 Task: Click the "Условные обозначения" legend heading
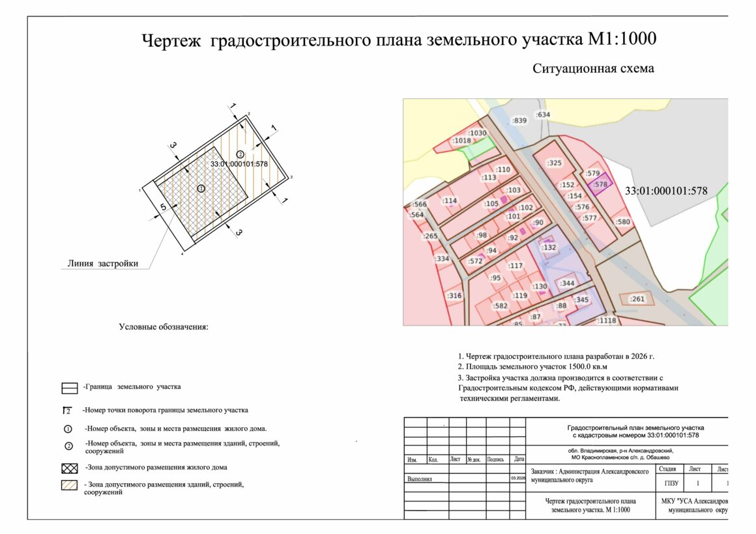tap(163, 327)
